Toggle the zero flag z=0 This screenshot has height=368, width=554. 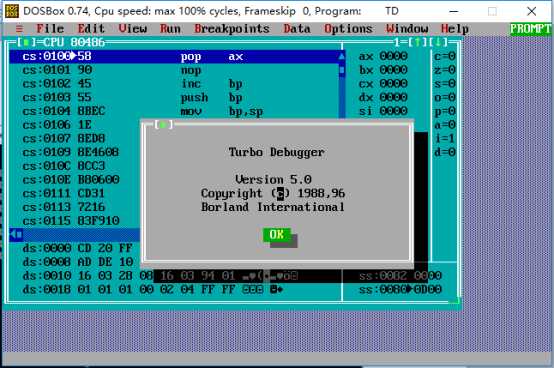445,70
